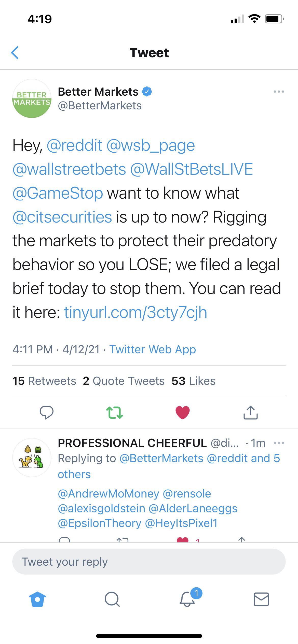The width and height of the screenshot is (298, 644).
Task: Open Twitter Search with the magnifier icon
Action: point(112,599)
